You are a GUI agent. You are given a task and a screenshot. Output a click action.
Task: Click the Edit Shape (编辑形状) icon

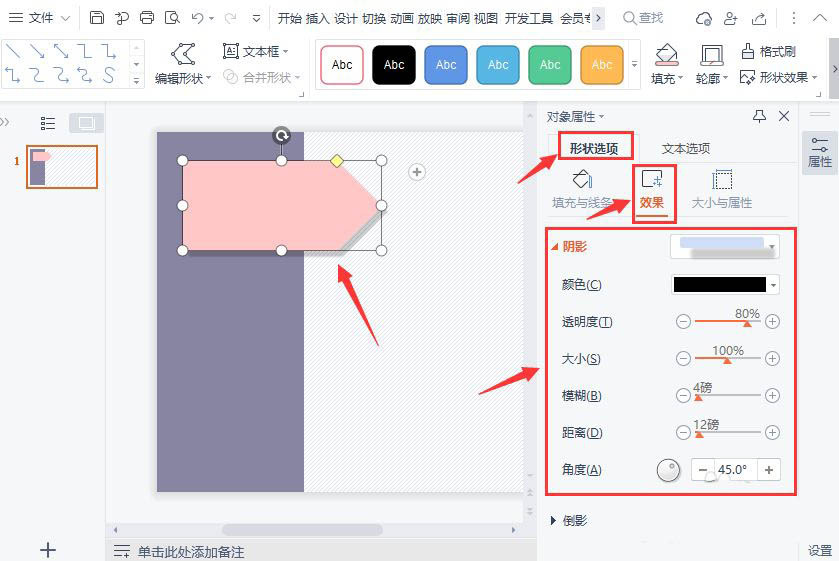tap(182, 54)
